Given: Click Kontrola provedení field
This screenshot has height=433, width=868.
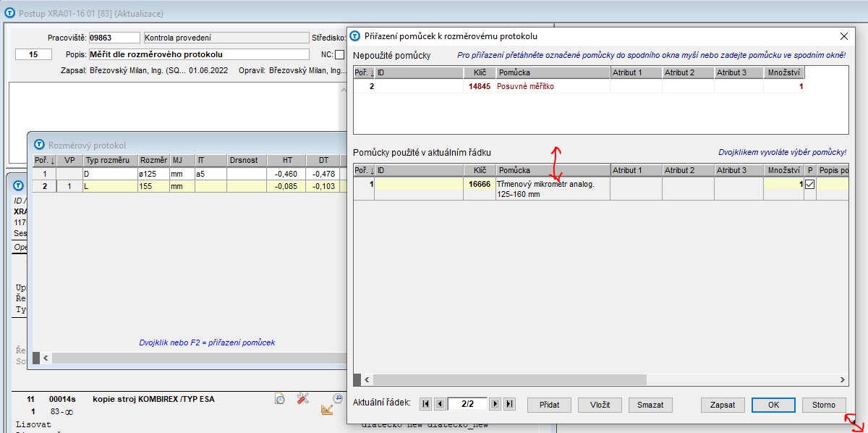Looking at the screenshot, I should click(225, 38).
